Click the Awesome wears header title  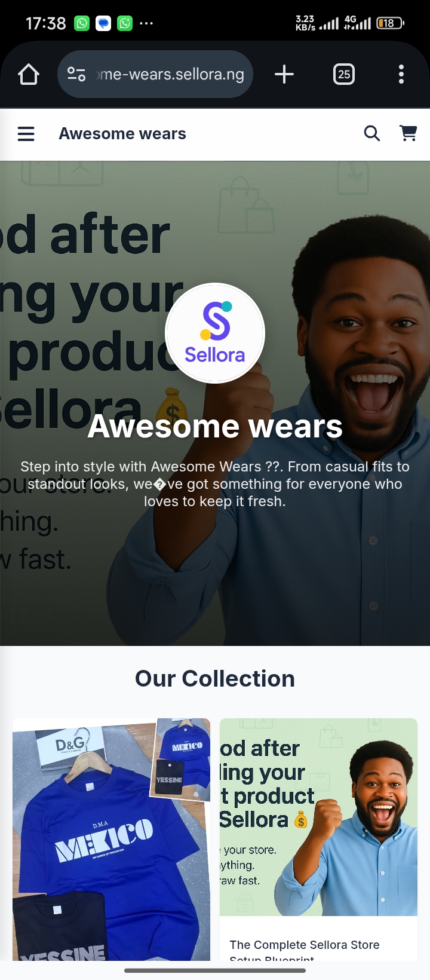[122, 134]
